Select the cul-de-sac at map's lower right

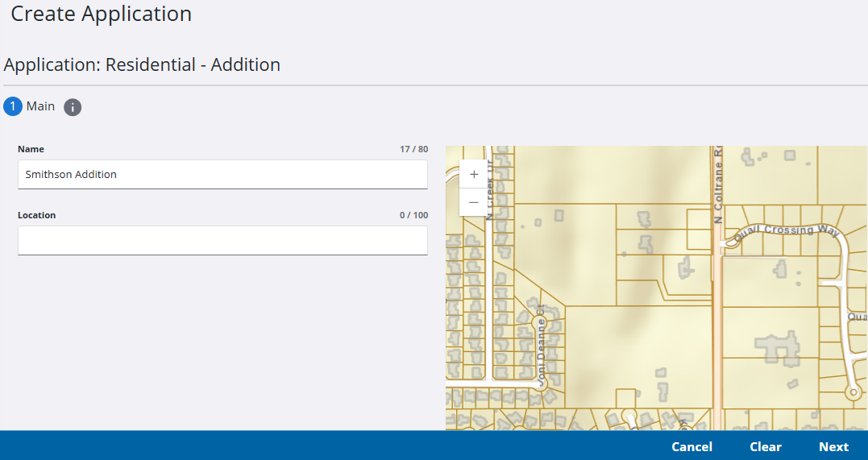point(852,393)
